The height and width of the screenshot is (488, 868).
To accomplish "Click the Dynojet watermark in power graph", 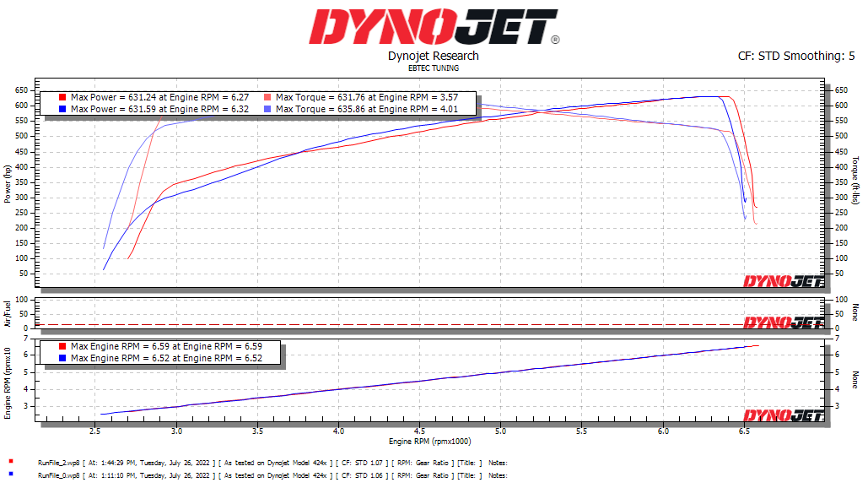I will (783, 281).
